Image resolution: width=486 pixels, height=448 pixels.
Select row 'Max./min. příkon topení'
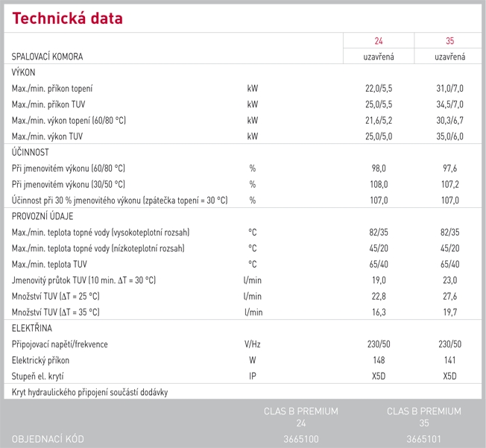pyautogui.click(x=243, y=89)
